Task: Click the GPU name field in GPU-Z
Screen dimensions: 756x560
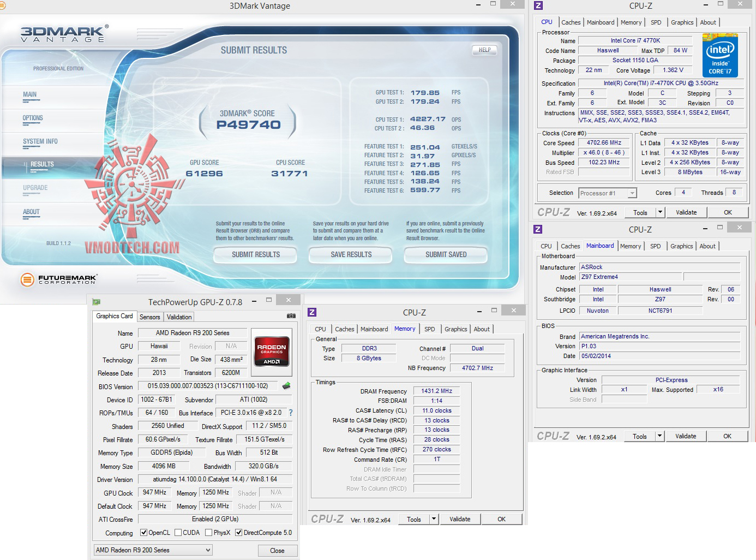Action: click(193, 333)
